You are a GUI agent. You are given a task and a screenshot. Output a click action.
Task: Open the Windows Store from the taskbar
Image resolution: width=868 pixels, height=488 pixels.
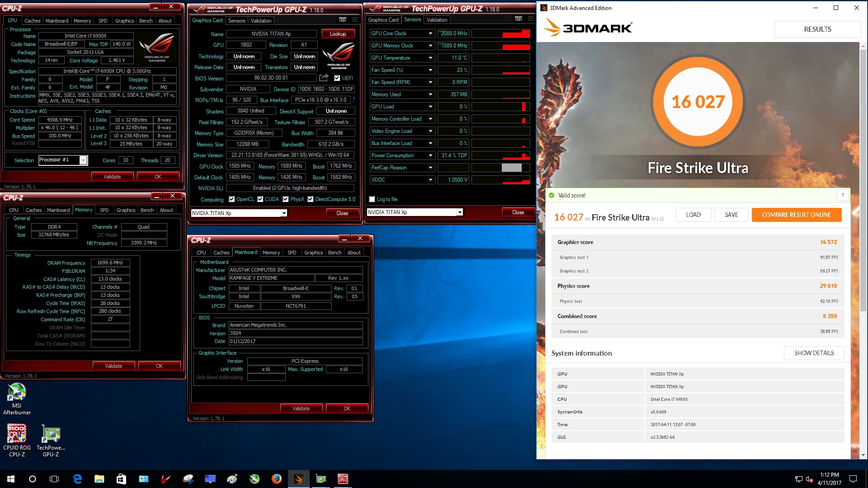point(122,479)
